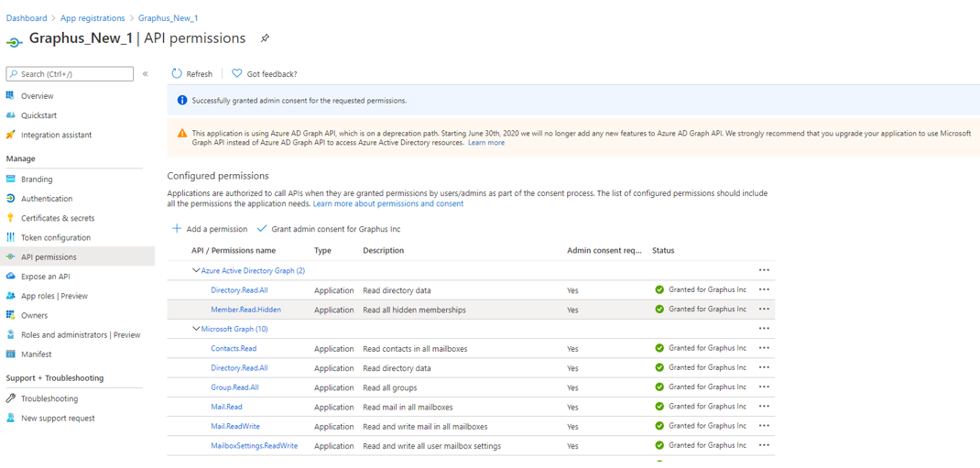The height and width of the screenshot is (468, 980).
Task: Click the Admin consent column header
Action: coord(604,251)
